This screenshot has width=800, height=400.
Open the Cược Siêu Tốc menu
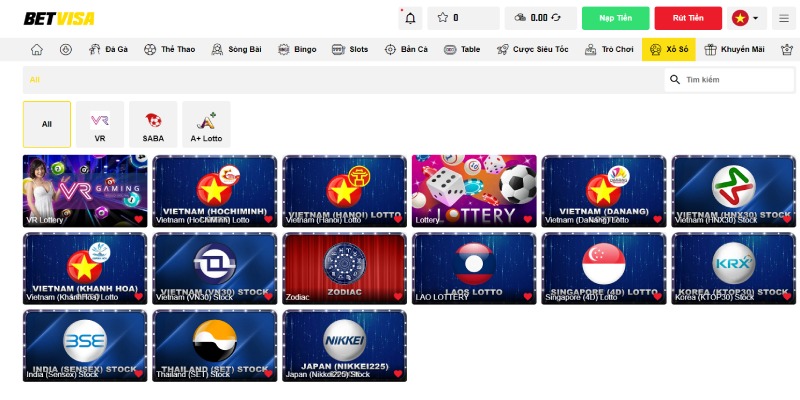[533, 49]
